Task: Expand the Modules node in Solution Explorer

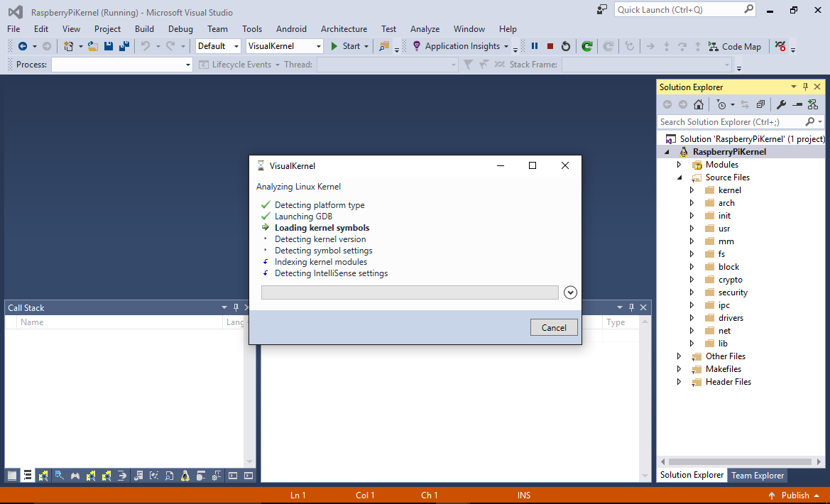Action: pyautogui.click(x=679, y=165)
